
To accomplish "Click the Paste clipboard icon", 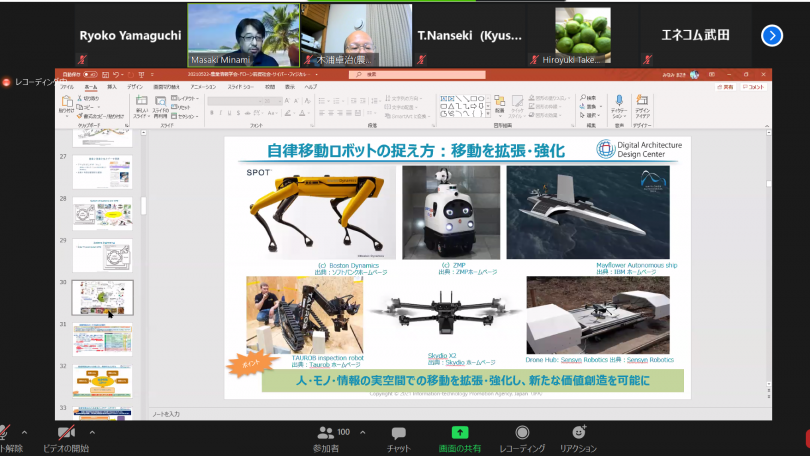I will tap(67, 102).
